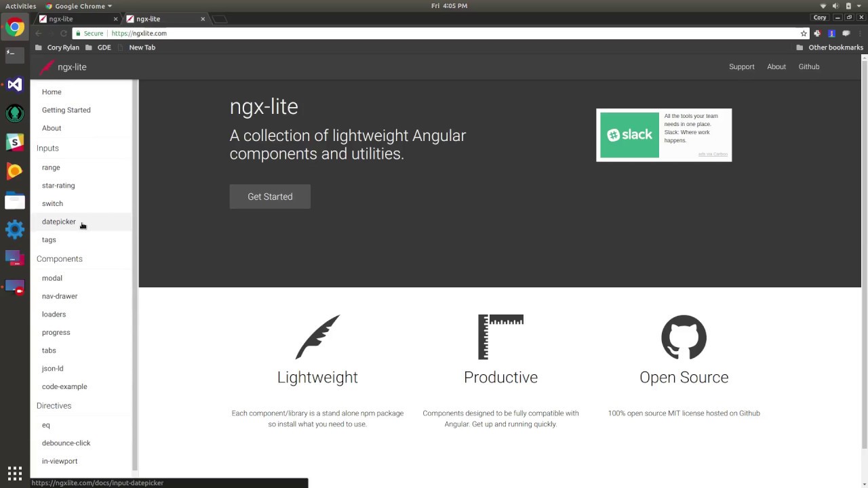Open Slack from the dock
Image resolution: width=868 pixels, height=488 pixels.
[15, 142]
